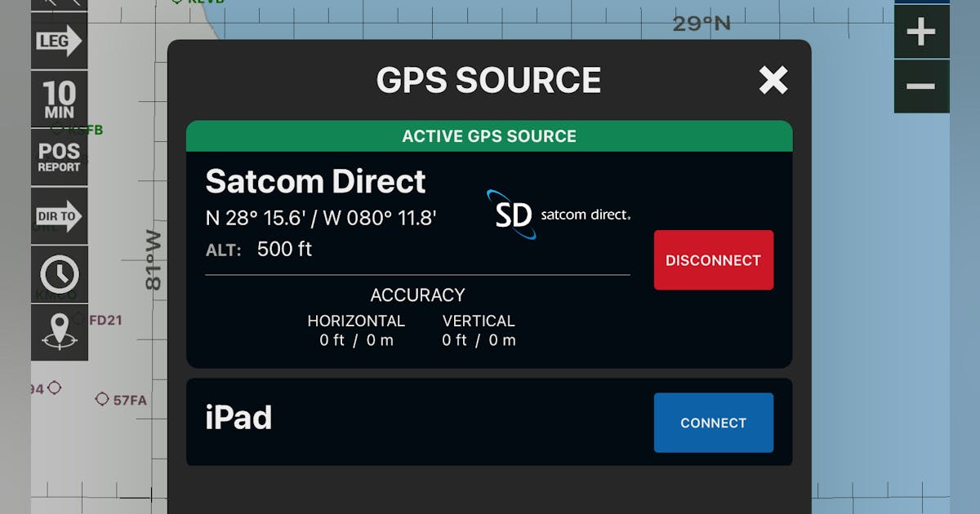This screenshot has height=514, width=980.
Task: Click the Satcom Direct coordinates text
Action: [x=321, y=217]
